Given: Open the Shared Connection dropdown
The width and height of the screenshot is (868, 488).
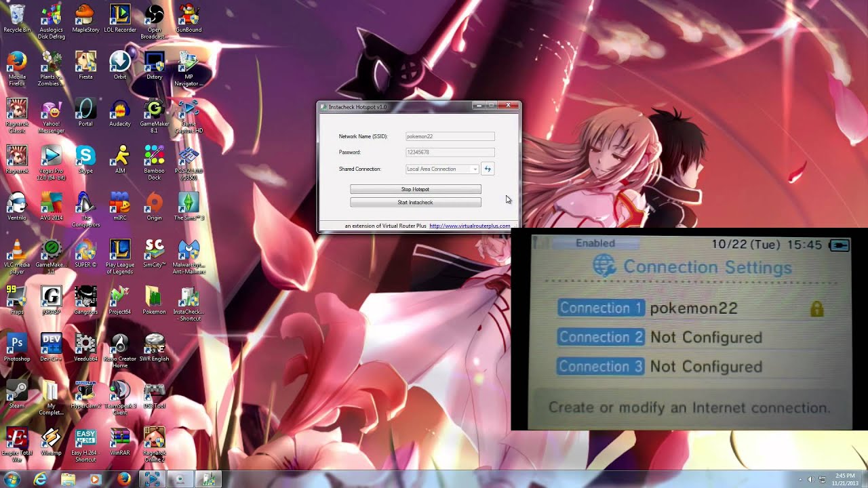Looking at the screenshot, I should tap(442, 169).
